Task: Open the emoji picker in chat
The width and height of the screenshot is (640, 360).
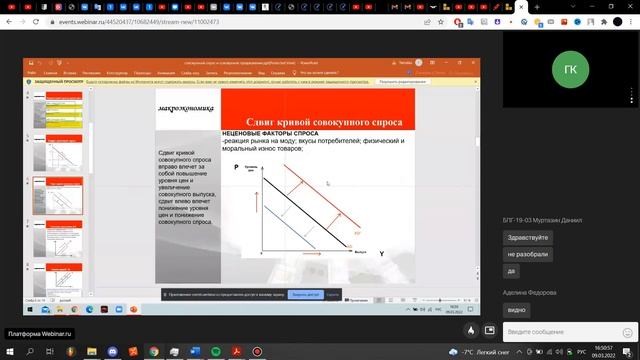Action: tap(627, 333)
